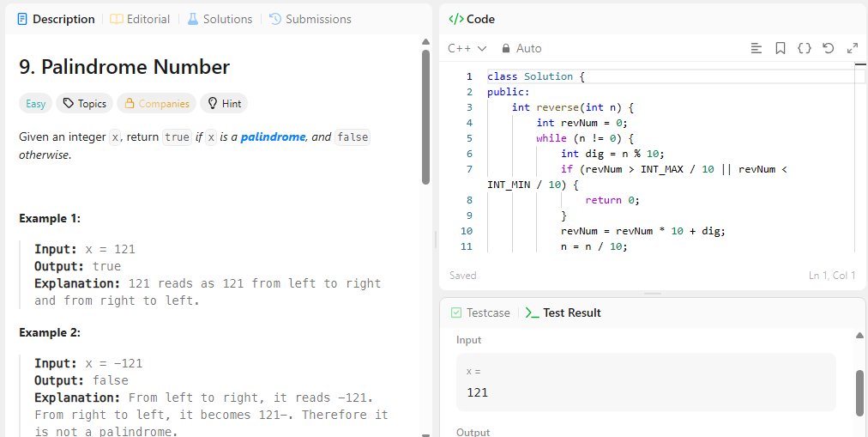Image resolution: width=868 pixels, height=437 pixels.
Task: Click the 'public:' code line
Action: (508, 92)
